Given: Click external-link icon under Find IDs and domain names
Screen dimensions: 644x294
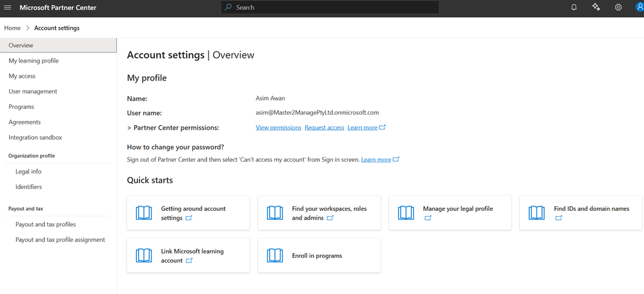Looking at the screenshot, I should pos(559,218).
